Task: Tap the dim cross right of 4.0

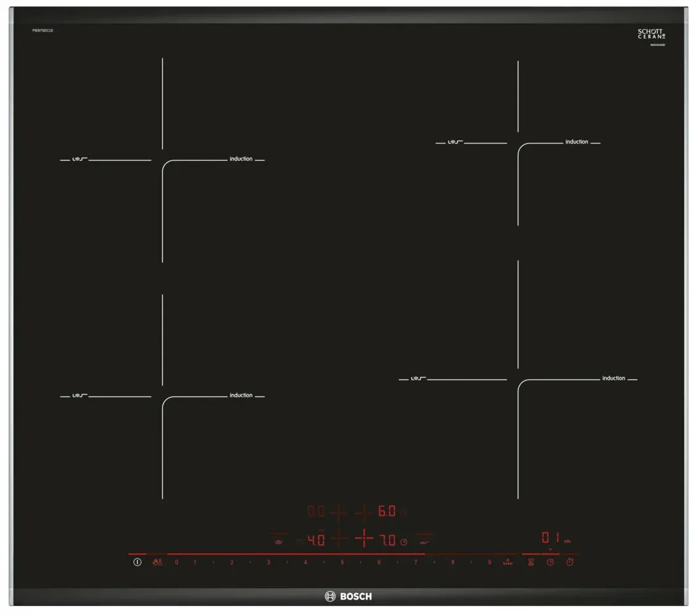Action: [339, 539]
